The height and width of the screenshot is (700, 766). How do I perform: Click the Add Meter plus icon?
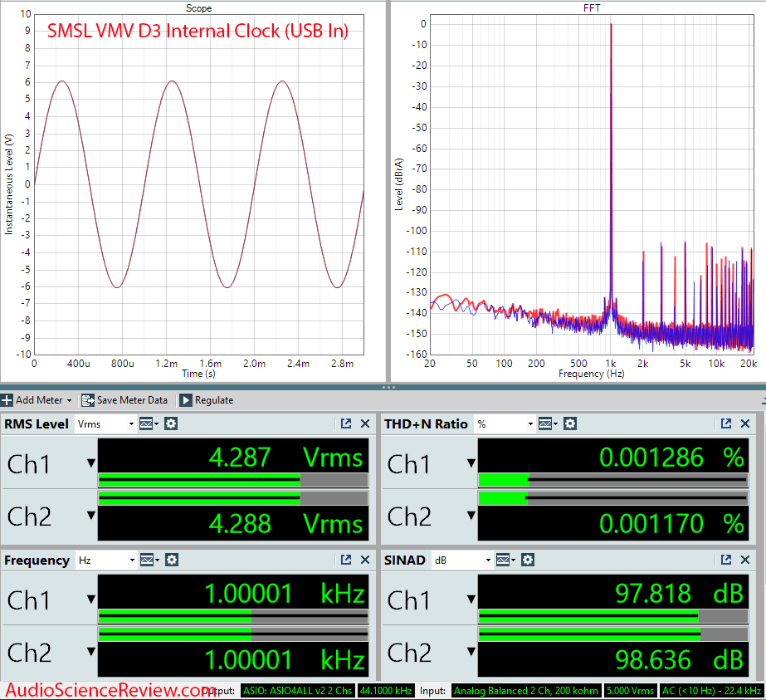pyautogui.click(x=7, y=400)
